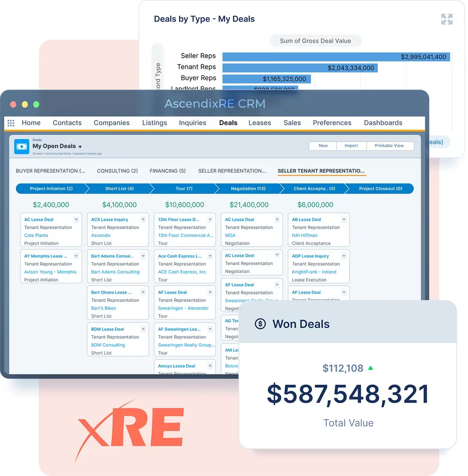This screenshot has height=476, width=468.
Task: Open the dropdown on BDM Lease Deal card
Action: click(x=143, y=329)
